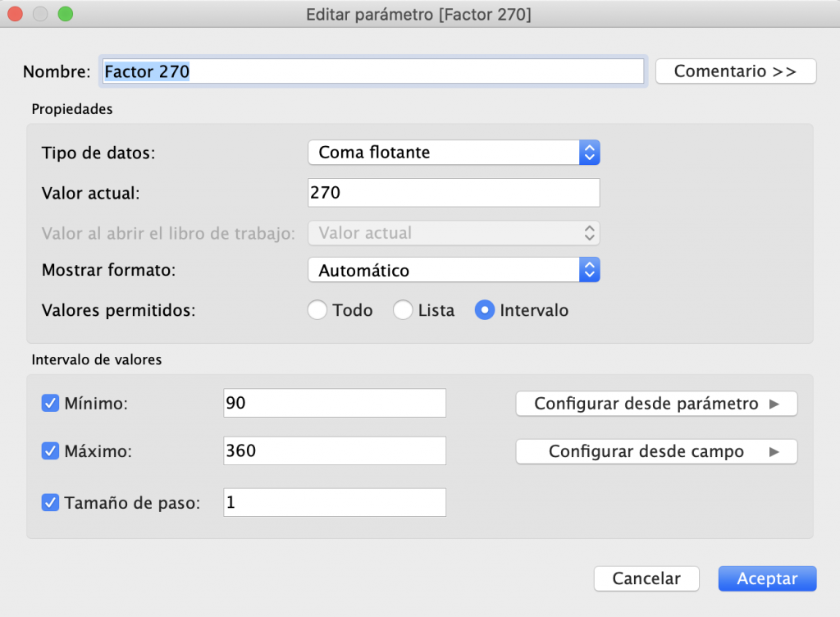Focus the Valor actual field showing 270
This screenshot has height=617, width=840.
click(x=454, y=193)
